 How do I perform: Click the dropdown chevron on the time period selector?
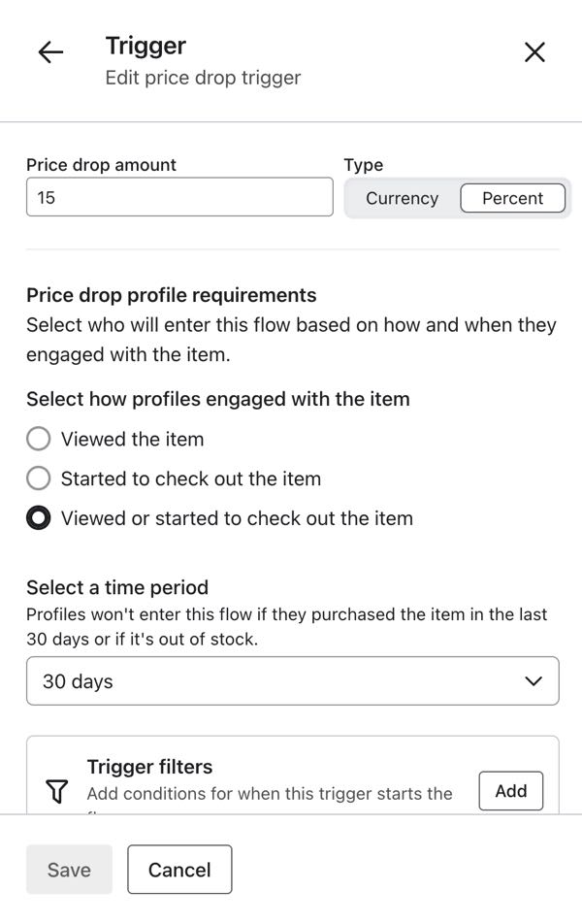pos(533,681)
